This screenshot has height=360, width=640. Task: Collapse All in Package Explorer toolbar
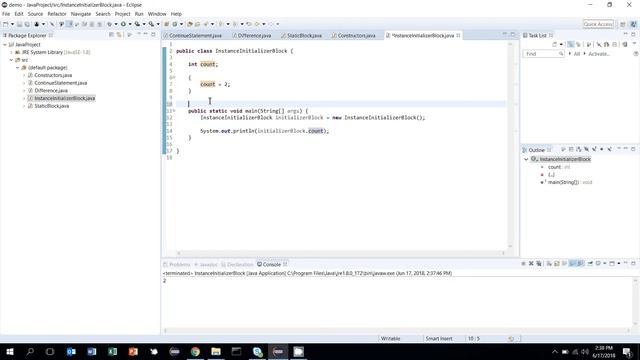click(111, 35)
